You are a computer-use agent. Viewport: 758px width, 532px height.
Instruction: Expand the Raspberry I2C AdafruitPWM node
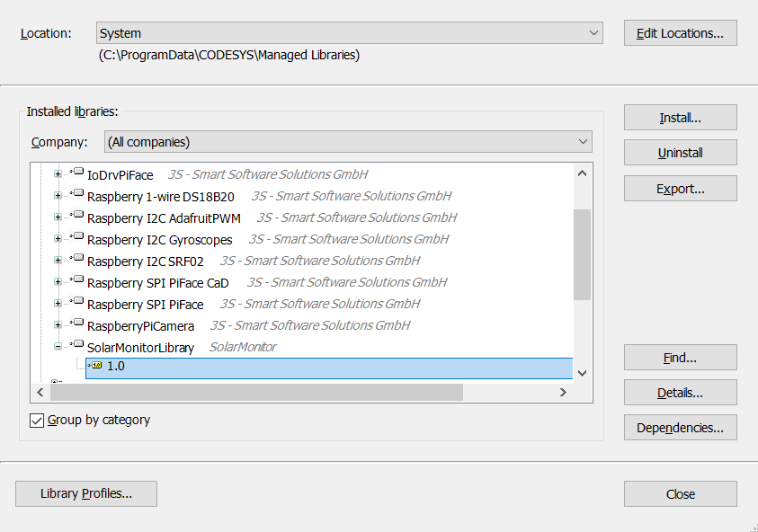(x=58, y=217)
